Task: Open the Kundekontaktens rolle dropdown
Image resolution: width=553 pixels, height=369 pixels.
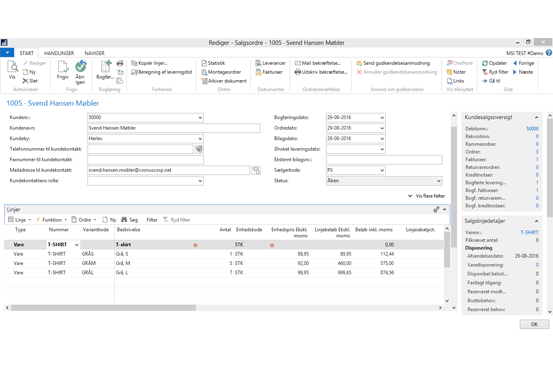Action: pyautogui.click(x=200, y=181)
